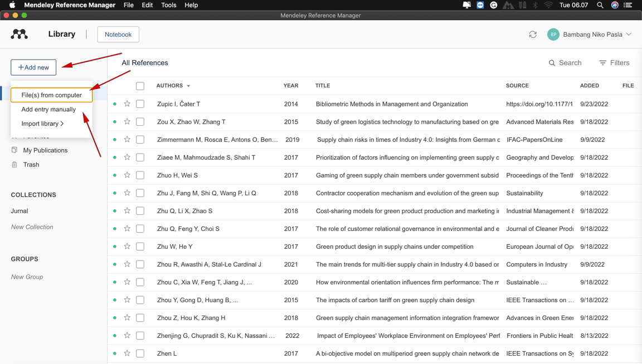Select checkbox for Zhen L reference

[140, 353]
